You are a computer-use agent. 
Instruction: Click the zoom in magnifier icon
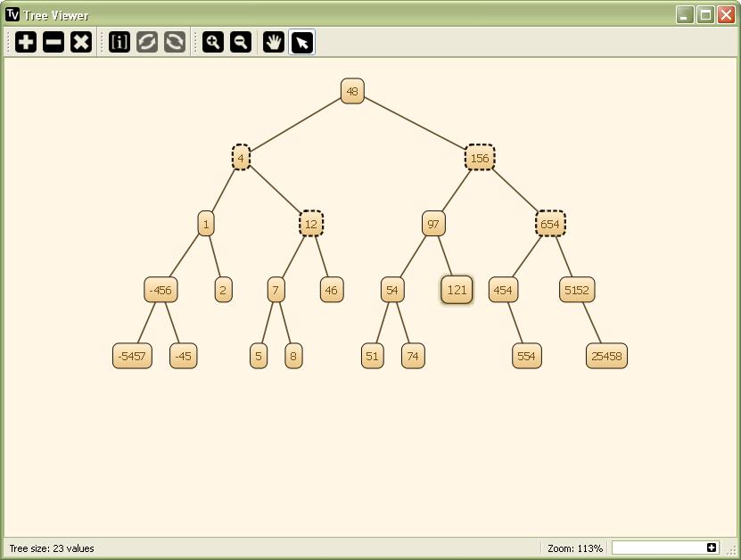(212, 42)
